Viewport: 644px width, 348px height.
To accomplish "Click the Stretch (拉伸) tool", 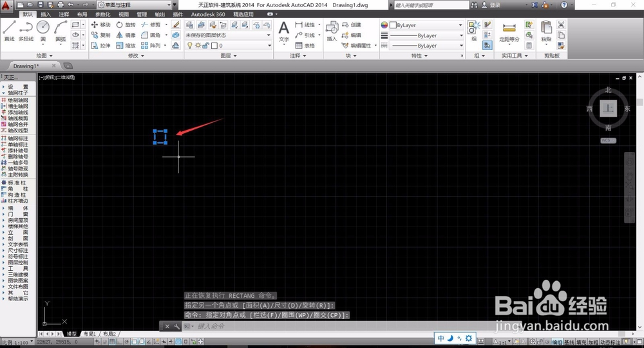I will point(101,45).
